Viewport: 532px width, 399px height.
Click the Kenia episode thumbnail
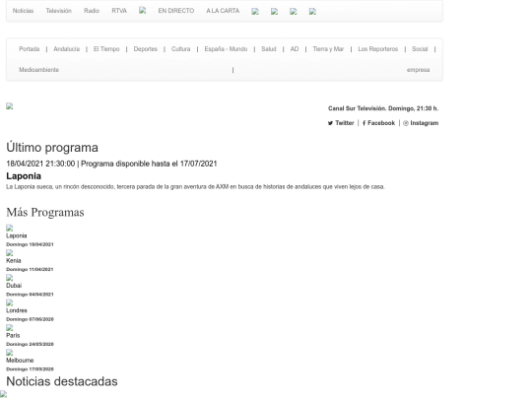tap(10, 253)
